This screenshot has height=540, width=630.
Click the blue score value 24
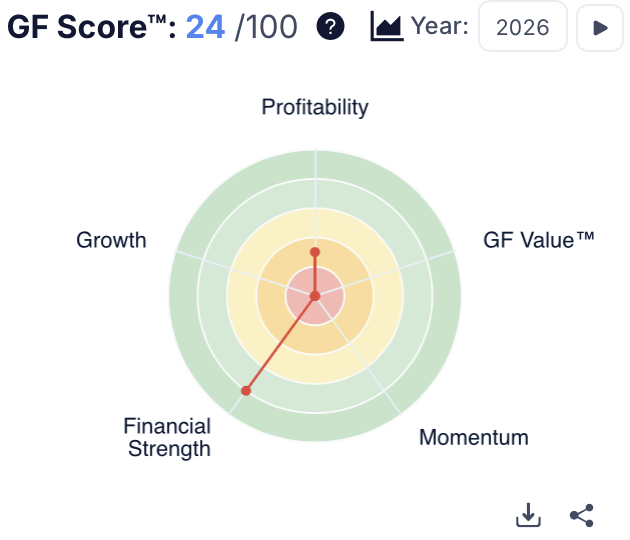pos(205,27)
